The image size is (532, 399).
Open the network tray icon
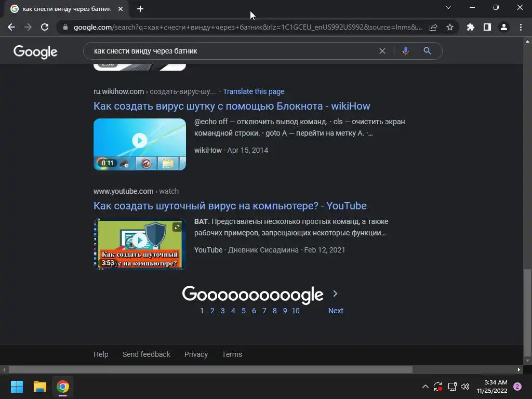click(x=452, y=387)
